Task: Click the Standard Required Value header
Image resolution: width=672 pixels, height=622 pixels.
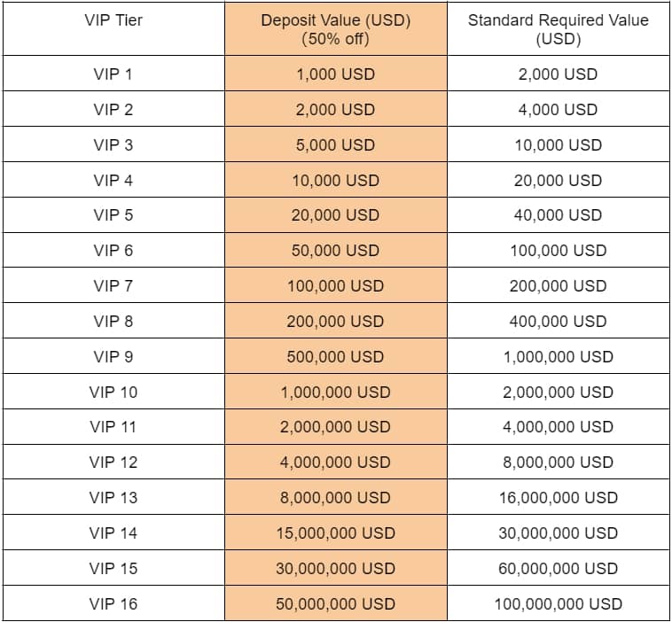Action: coord(558,29)
